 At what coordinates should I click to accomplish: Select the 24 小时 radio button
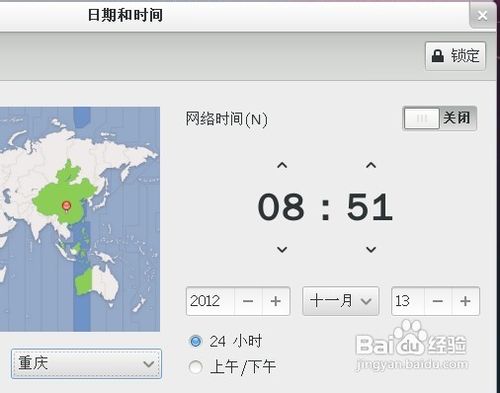(x=195, y=341)
